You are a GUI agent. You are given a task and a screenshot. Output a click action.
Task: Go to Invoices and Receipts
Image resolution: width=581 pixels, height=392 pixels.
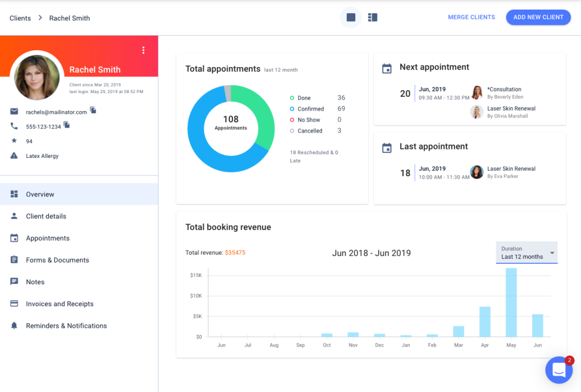[x=59, y=304]
